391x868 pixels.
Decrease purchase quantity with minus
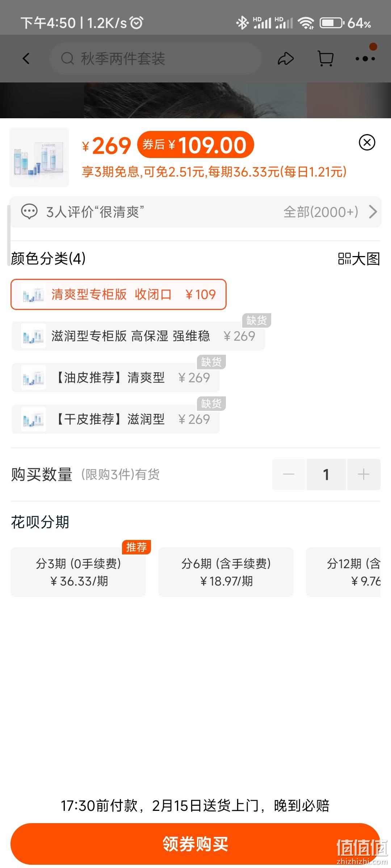[289, 475]
